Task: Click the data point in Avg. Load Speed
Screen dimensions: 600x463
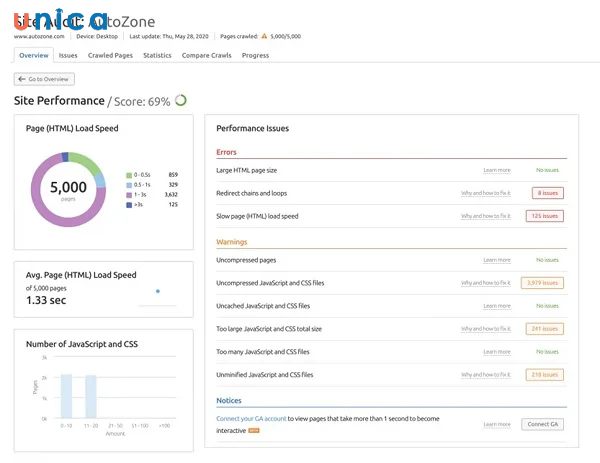Action: pos(157,291)
